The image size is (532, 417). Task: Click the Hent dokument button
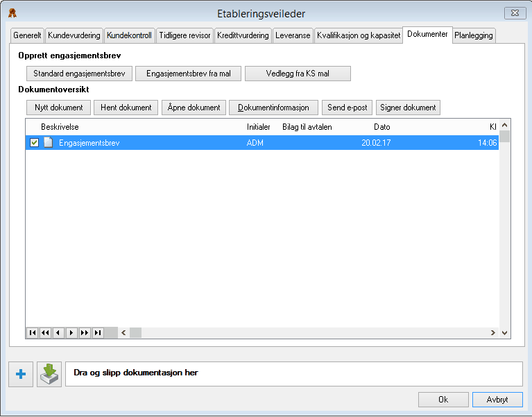[126, 108]
